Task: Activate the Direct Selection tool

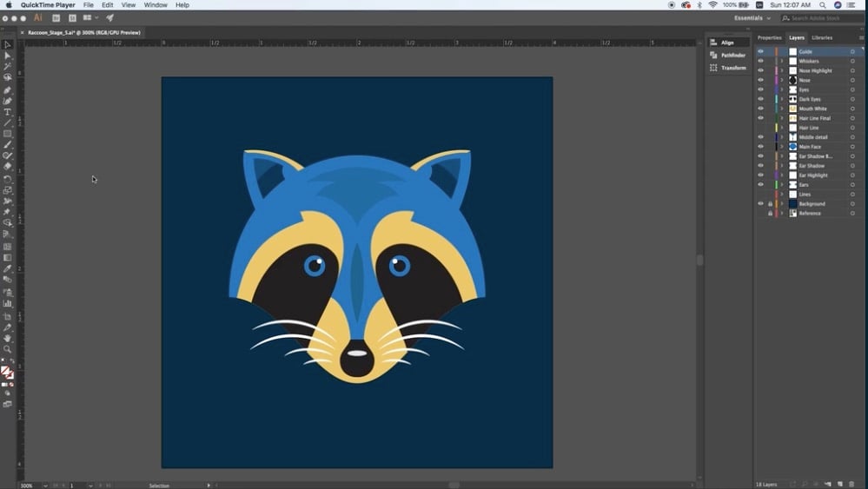Action: tap(8, 56)
